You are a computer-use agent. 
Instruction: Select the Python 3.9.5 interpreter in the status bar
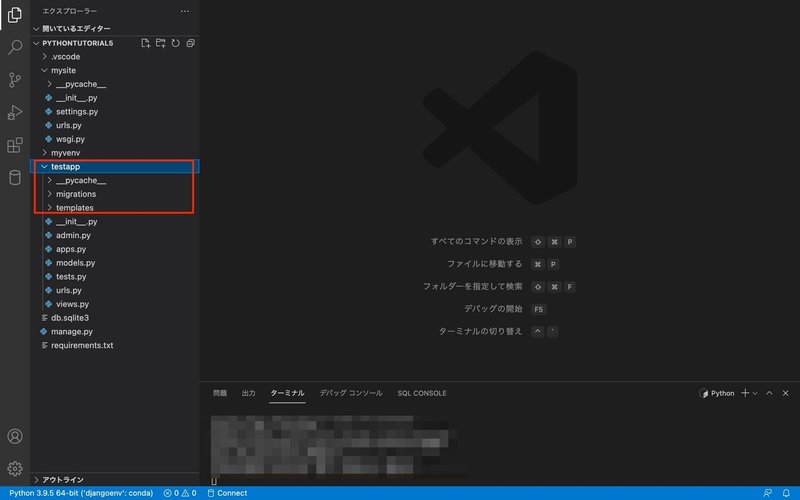click(81, 493)
